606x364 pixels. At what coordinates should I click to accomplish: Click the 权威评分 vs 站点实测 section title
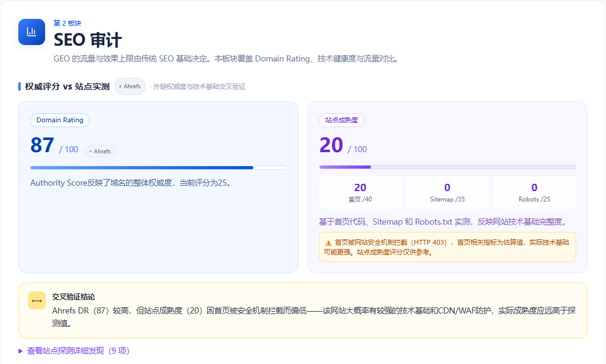[67, 86]
